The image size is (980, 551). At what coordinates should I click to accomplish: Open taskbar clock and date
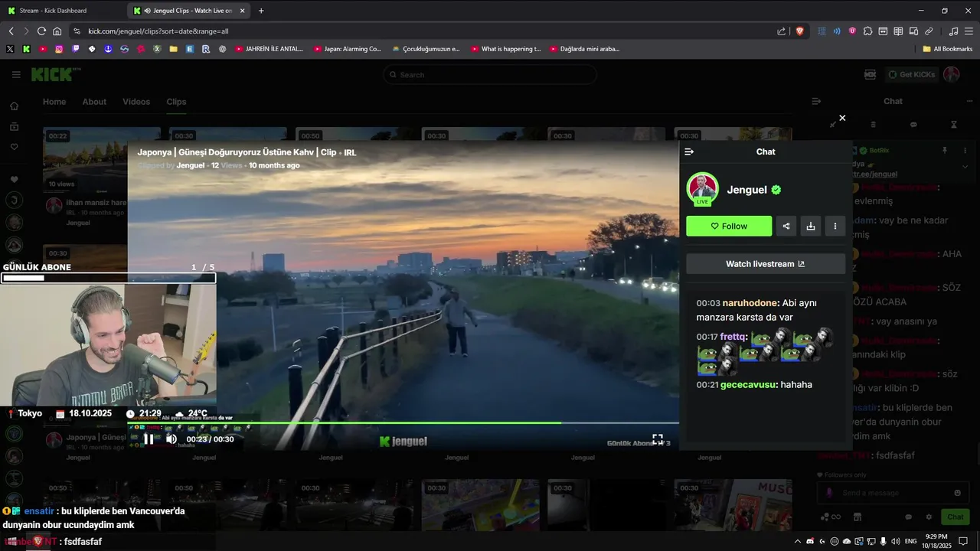[936, 541]
